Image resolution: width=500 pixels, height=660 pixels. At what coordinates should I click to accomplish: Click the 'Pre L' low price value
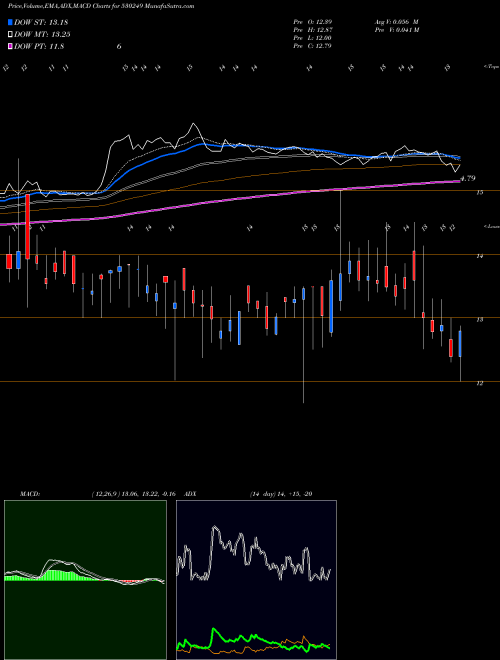click(x=312, y=38)
